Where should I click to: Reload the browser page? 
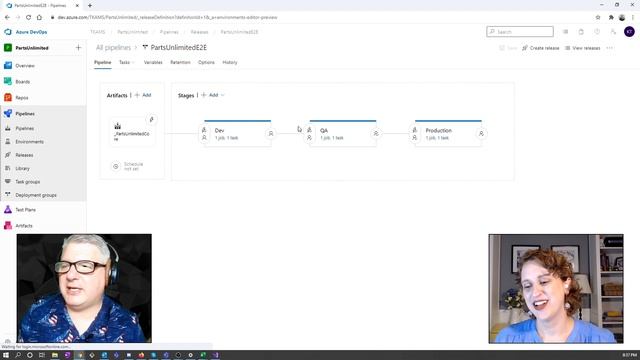point(28,17)
